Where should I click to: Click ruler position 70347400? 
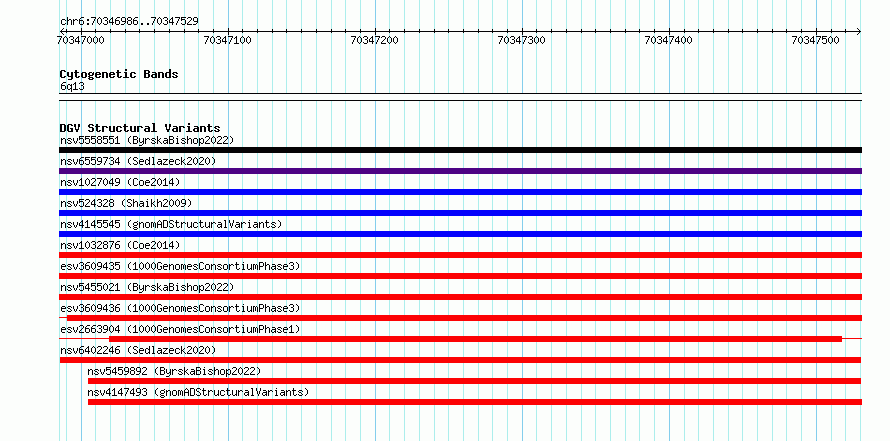(x=669, y=40)
